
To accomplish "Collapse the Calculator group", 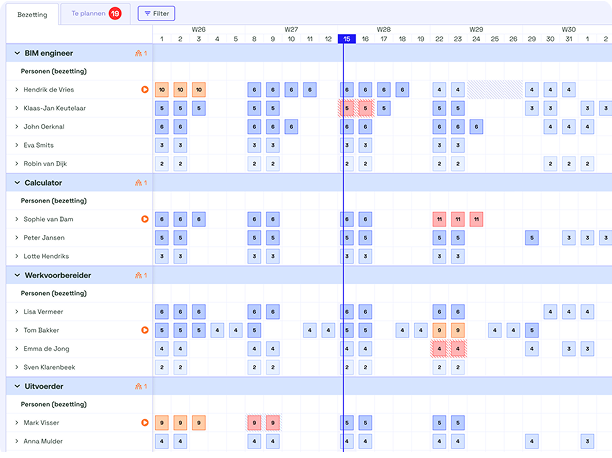I will tap(17, 183).
